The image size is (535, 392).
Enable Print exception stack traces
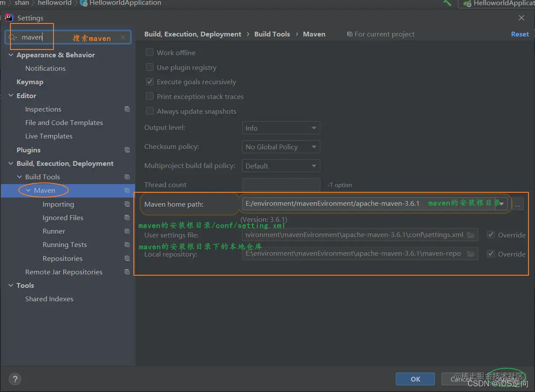click(x=150, y=96)
